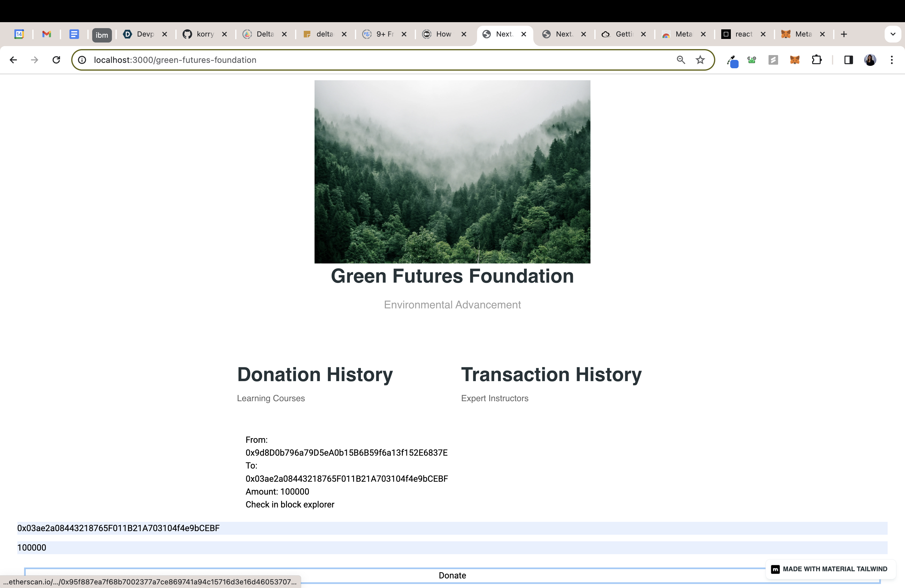Open Chrome three-dot menu
The width and height of the screenshot is (905, 588).
coord(891,60)
